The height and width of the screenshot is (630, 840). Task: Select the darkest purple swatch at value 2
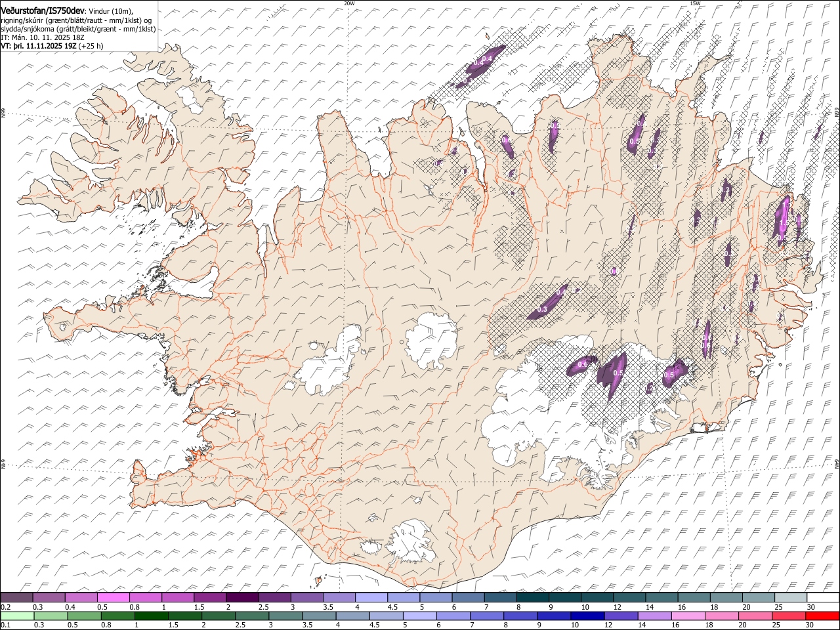pyautogui.click(x=241, y=597)
